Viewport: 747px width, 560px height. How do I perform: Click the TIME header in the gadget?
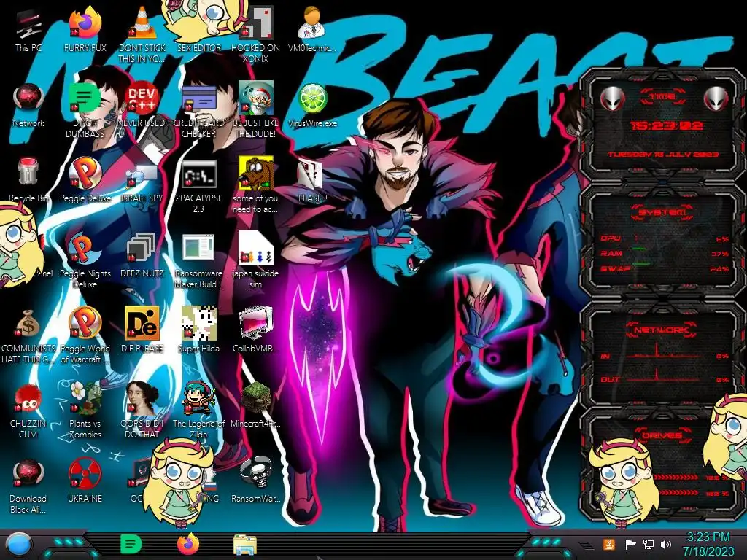click(662, 97)
